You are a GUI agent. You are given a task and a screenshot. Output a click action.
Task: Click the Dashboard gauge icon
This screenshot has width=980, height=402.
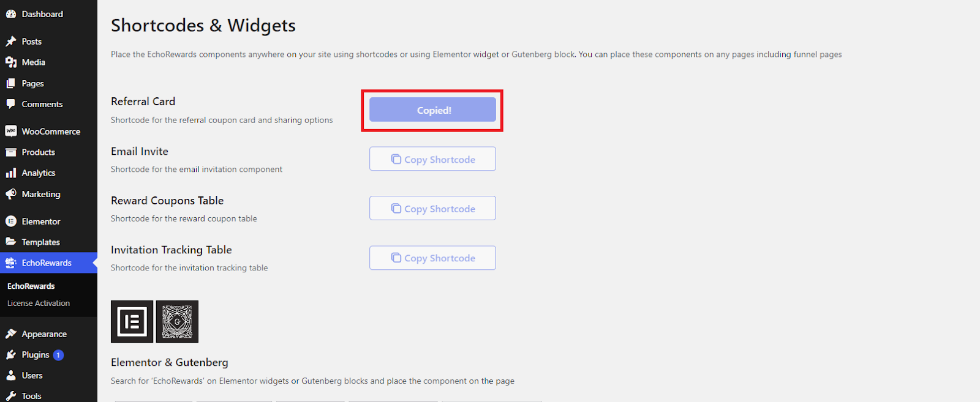pos(11,14)
